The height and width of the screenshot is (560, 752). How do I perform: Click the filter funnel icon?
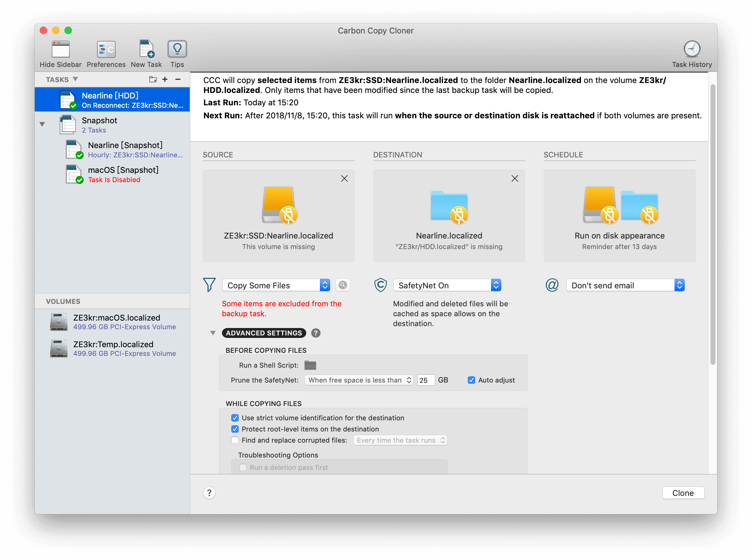[x=209, y=285]
